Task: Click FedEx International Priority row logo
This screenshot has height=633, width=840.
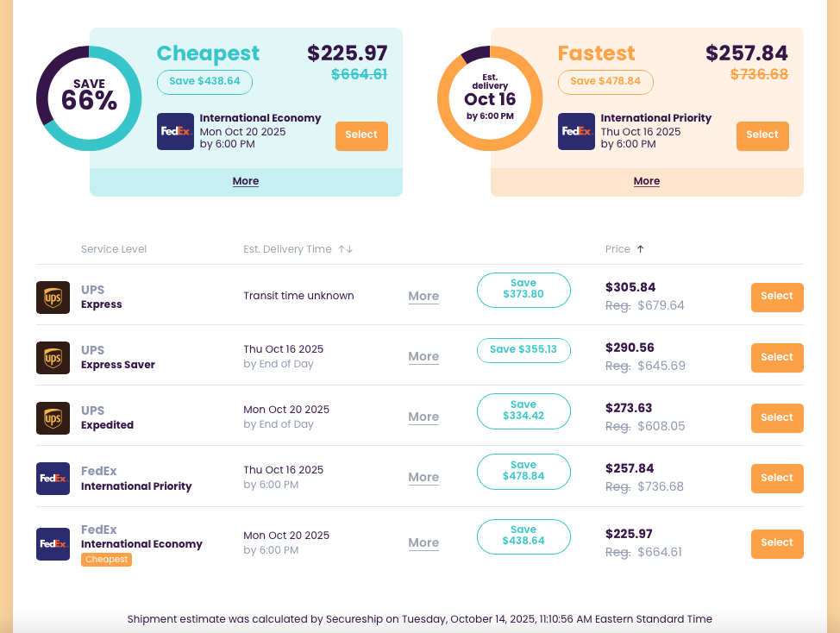Action: coord(53,478)
